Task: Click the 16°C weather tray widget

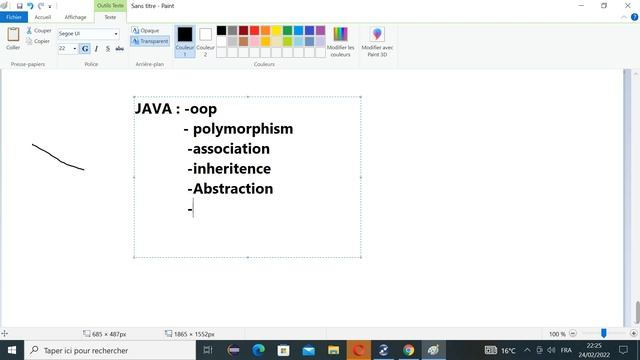Action: [500, 350]
